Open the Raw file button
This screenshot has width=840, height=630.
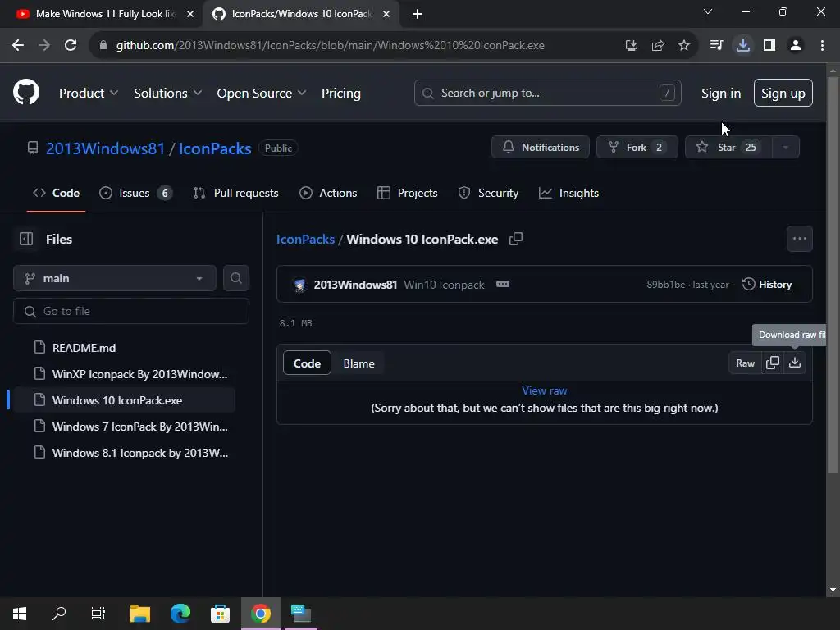tap(745, 363)
